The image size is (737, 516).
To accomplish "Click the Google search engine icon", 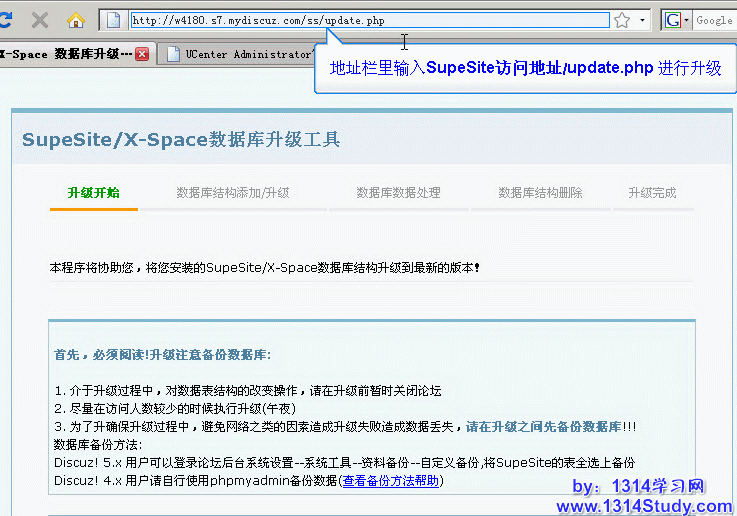I will [673, 20].
